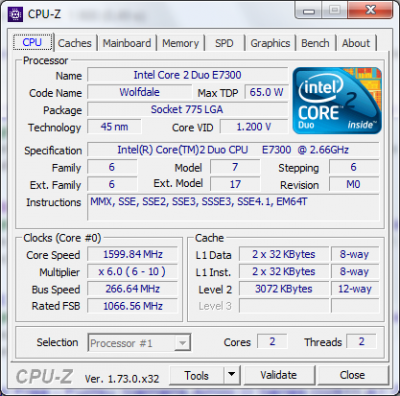
Task: Select the CPU tab
Action: [32, 42]
